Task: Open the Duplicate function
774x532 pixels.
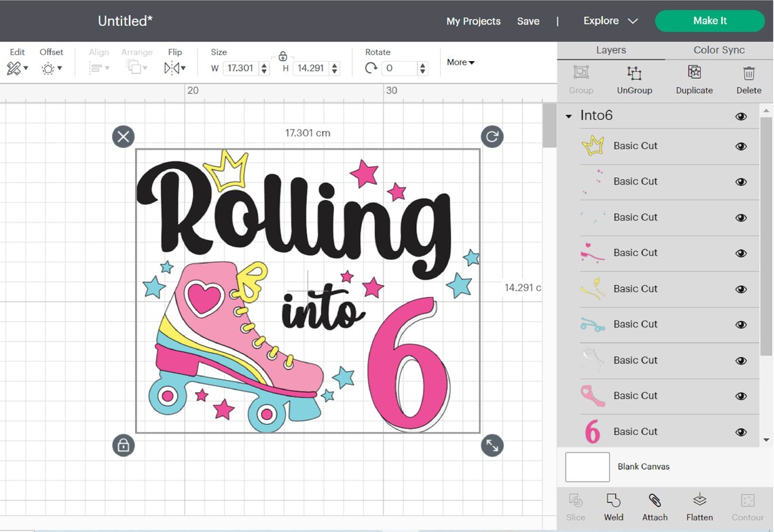Action: [694, 79]
